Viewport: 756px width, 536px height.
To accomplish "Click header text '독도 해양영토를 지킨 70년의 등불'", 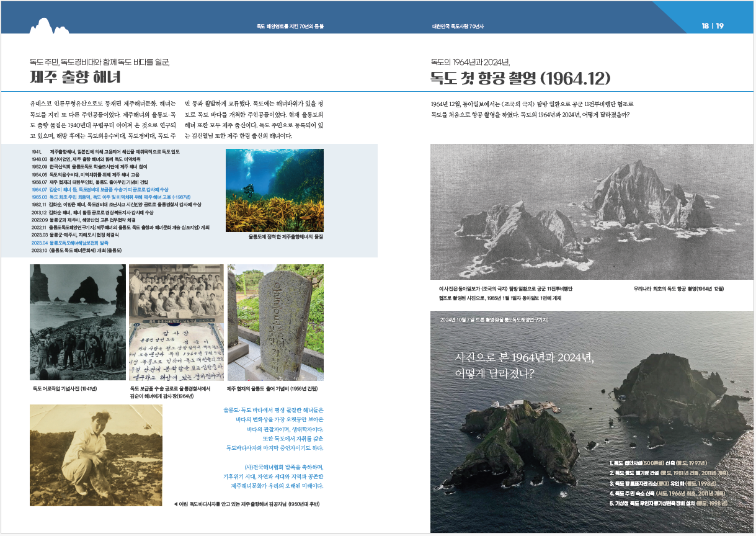I will [290, 27].
